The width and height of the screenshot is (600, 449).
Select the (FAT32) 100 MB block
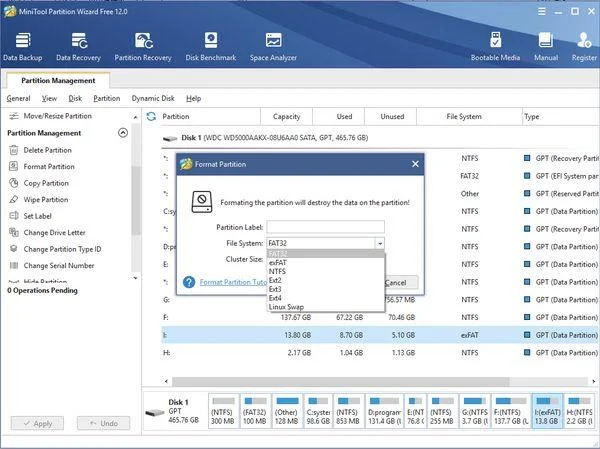click(255, 411)
